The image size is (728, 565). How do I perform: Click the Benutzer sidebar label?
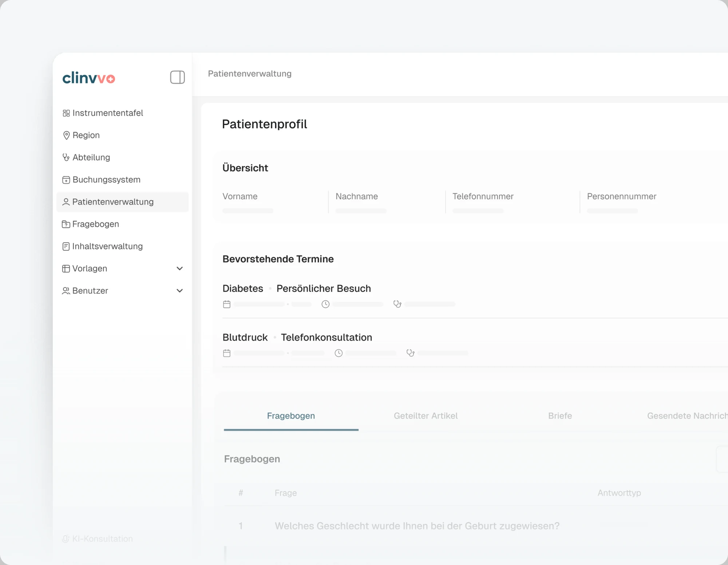(x=90, y=291)
